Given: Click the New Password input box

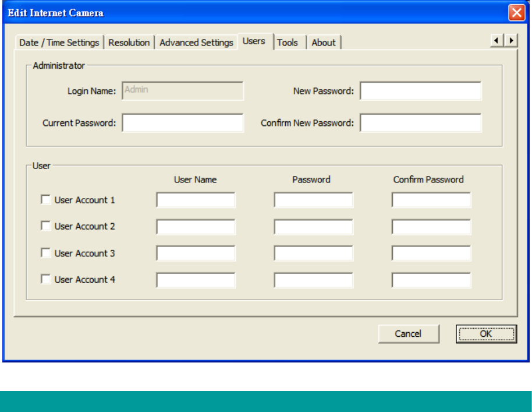Looking at the screenshot, I should [x=421, y=91].
